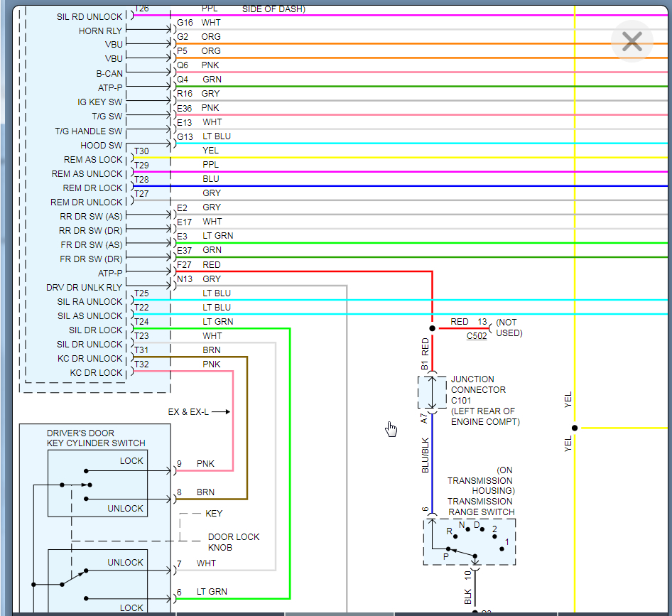The height and width of the screenshot is (616, 672).
Task: Click the underlined C502 connector label
Action: coord(477,336)
